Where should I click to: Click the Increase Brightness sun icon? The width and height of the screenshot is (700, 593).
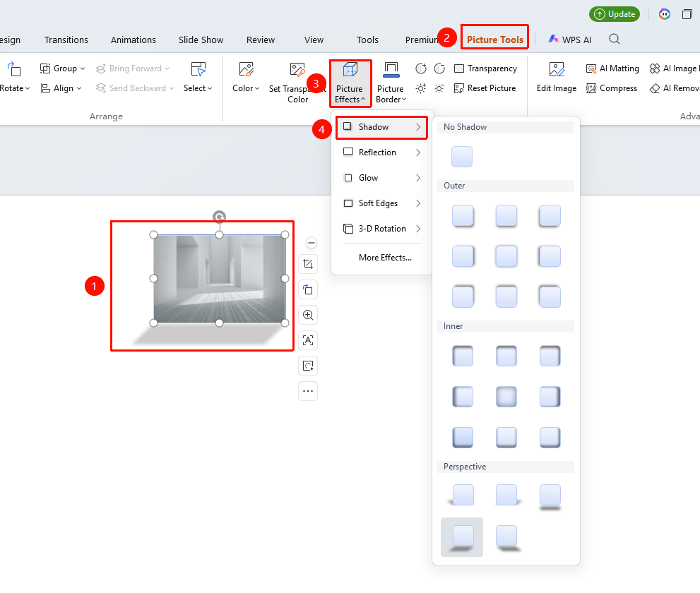(x=420, y=88)
